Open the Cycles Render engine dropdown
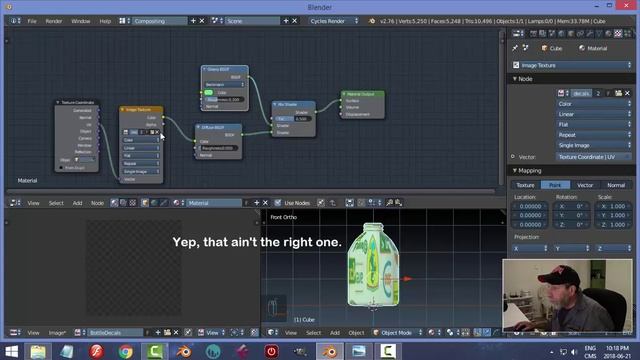Screen dimensions: 640x360 click(333, 21)
